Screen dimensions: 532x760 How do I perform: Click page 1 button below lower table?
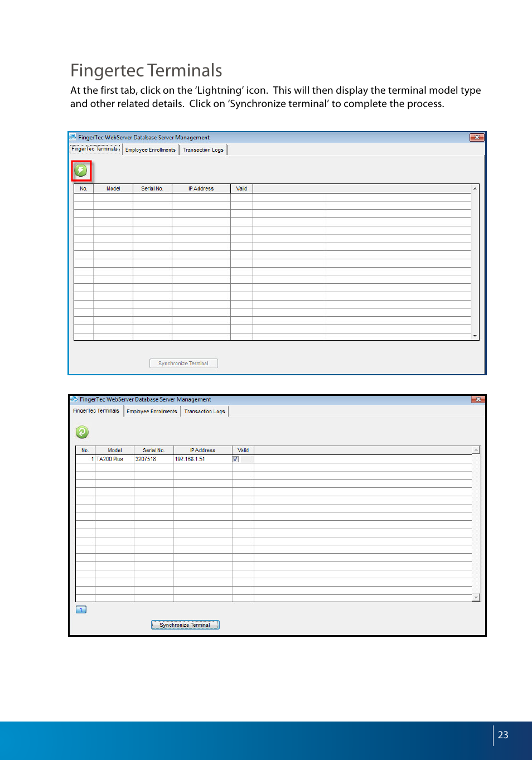(x=81, y=610)
